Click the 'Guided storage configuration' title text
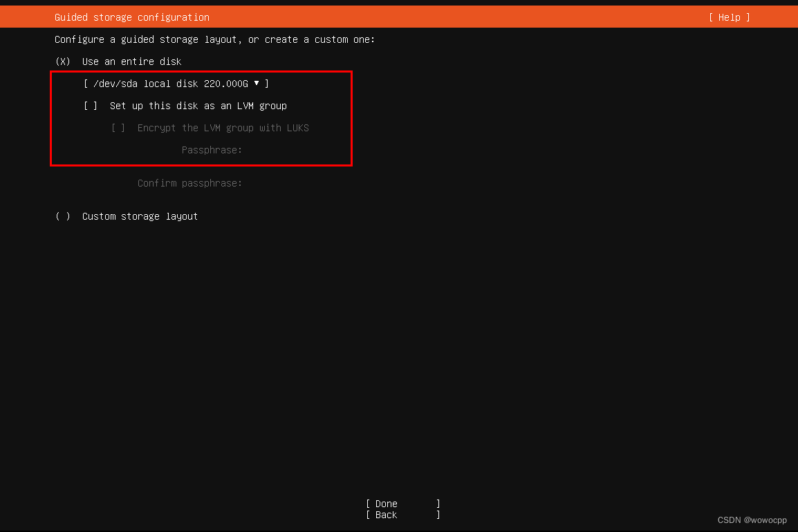 132,17
